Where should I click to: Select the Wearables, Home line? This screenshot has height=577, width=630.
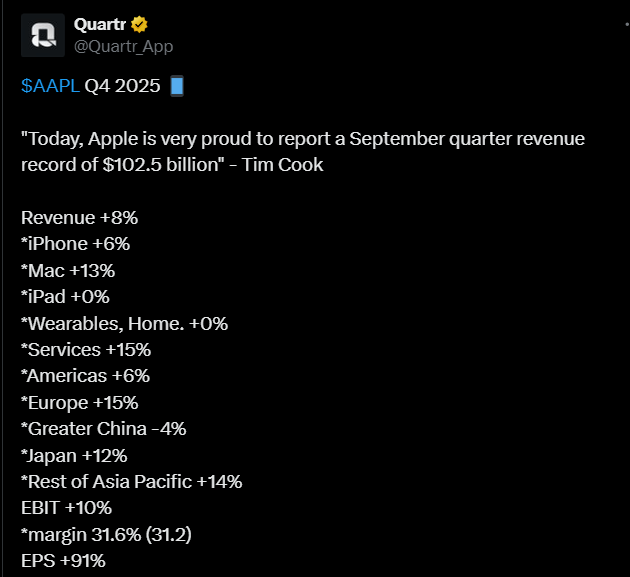pos(124,323)
